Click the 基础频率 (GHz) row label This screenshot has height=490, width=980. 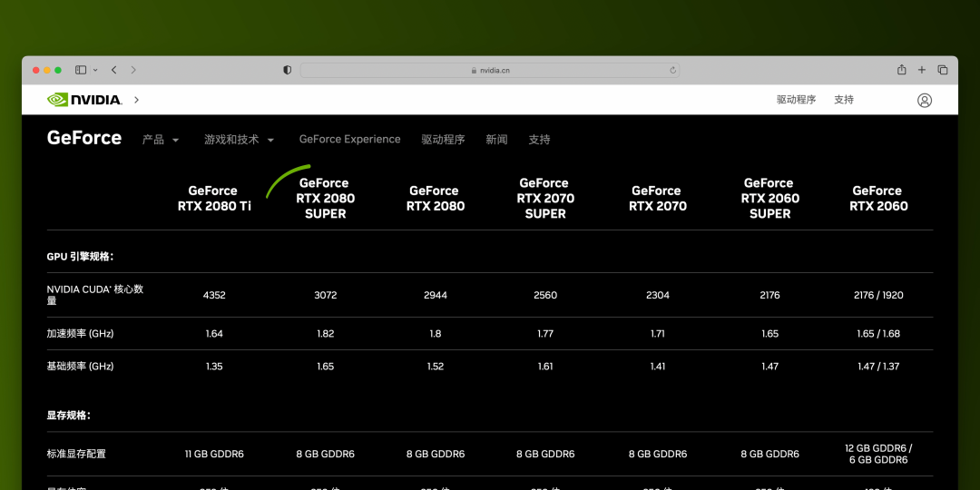tap(80, 367)
